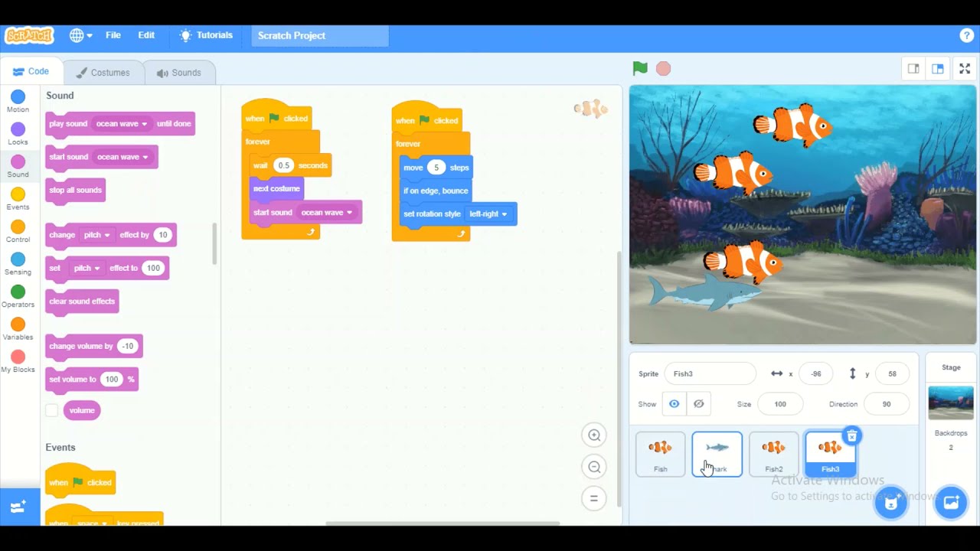Click the volume reporter block
The height and width of the screenshot is (551, 980).
point(82,410)
